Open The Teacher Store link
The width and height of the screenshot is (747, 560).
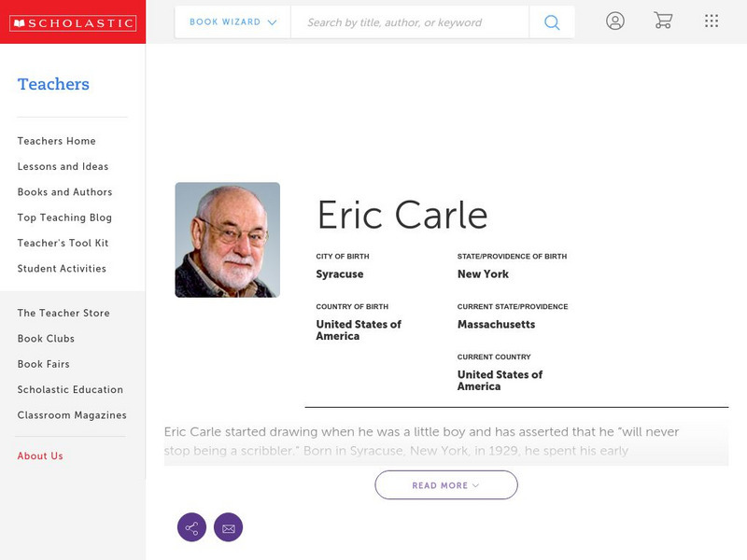pos(63,314)
